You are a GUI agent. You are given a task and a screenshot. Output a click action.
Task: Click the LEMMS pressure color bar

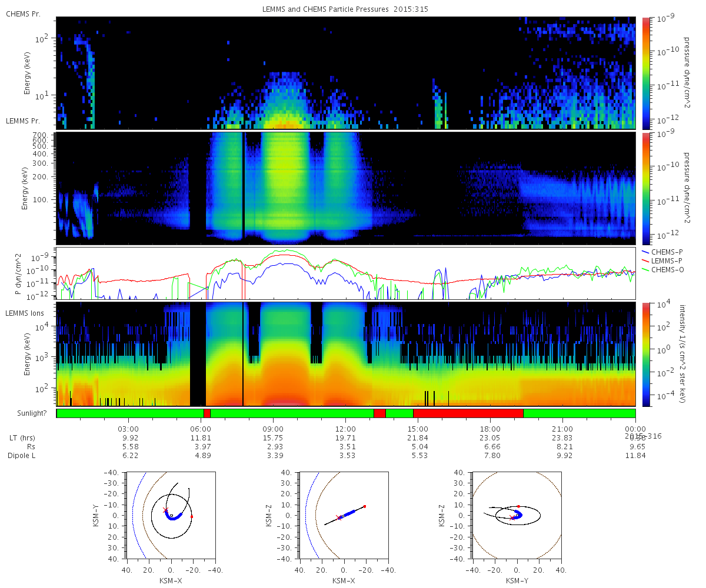(x=645, y=188)
